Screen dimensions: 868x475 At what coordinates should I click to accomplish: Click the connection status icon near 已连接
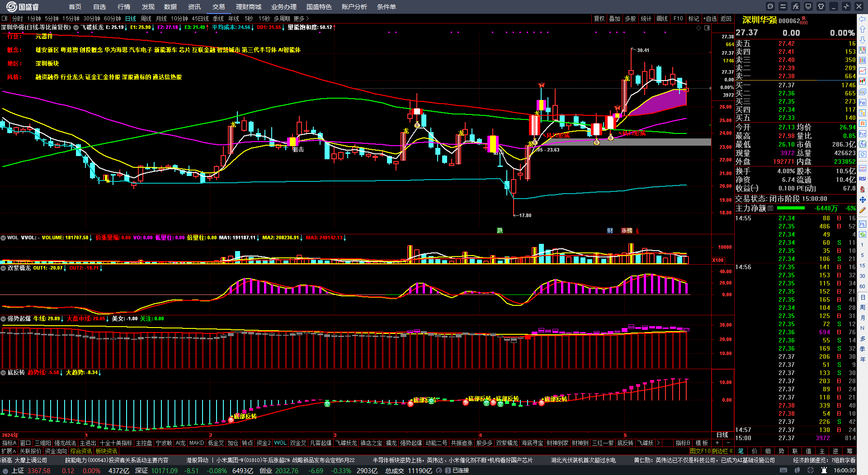pyautogui.click(x=448, y=471)
